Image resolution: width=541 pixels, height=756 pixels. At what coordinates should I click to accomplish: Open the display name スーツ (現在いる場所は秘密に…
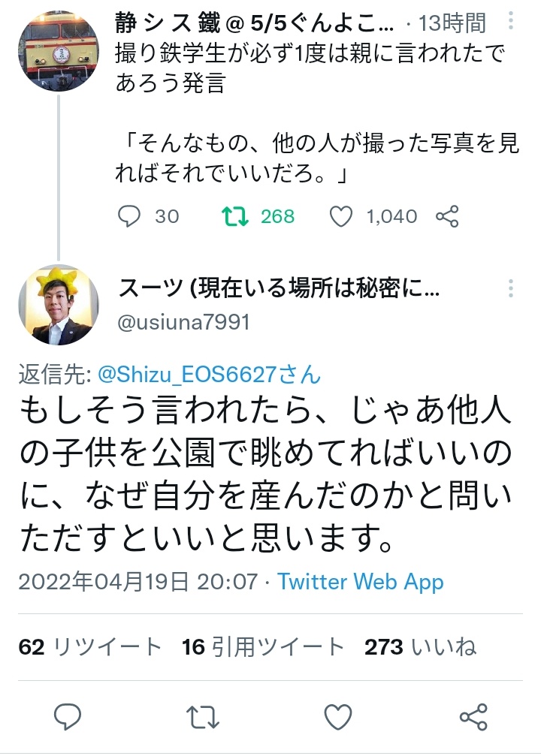(x=278, y=289)
